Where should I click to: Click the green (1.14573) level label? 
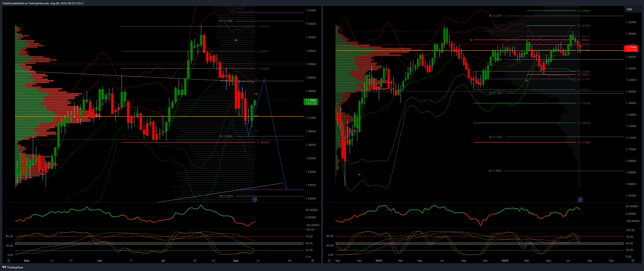click(x=584, y=123)
